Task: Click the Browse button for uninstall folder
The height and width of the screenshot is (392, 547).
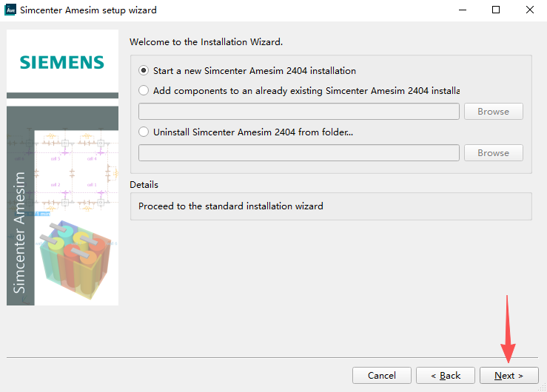Action: pyautogui.click(x=493, y=153)
